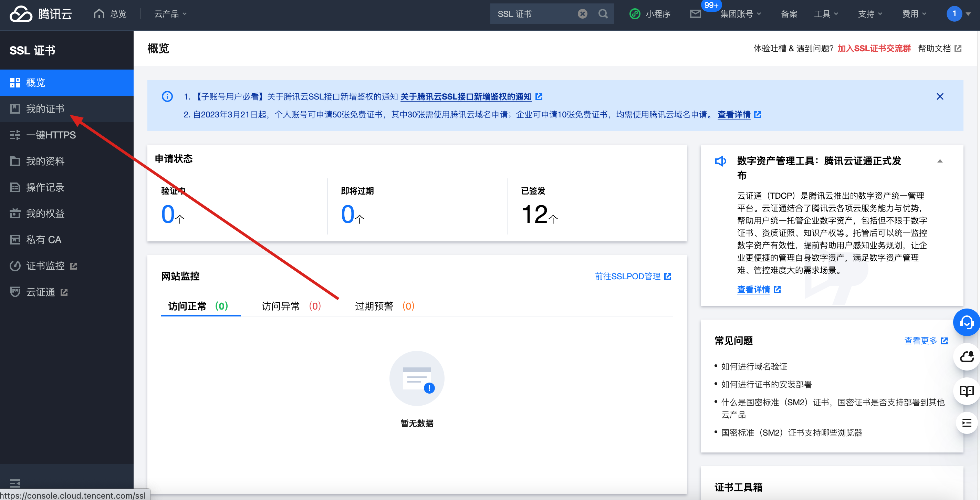Click the 证书监控 gauge icon
The width and height of the screenshot is (980, 500).
point(15,266)
